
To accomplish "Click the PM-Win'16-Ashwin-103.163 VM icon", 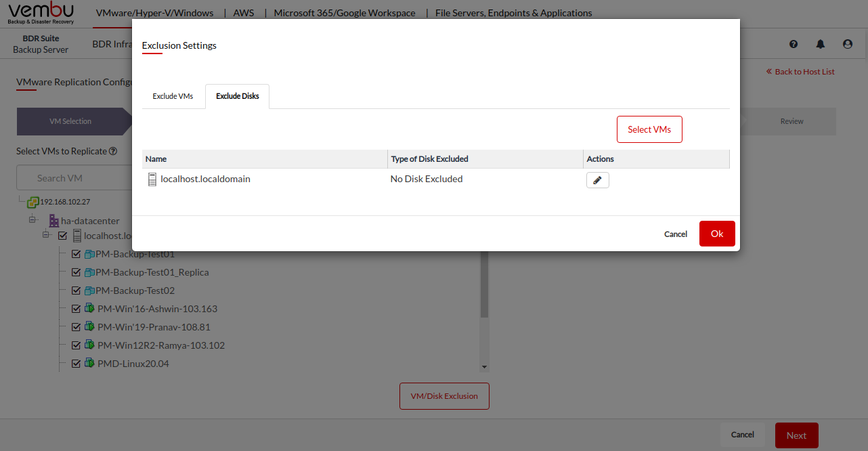I will [89, 309].
